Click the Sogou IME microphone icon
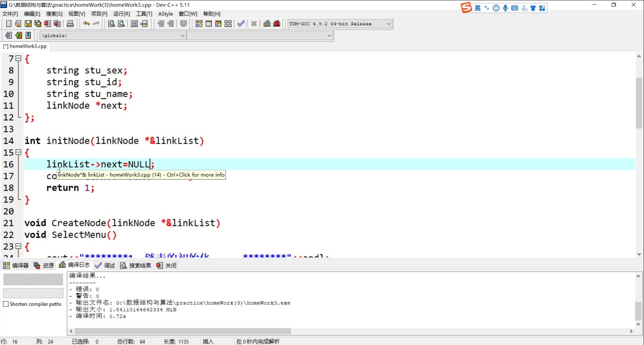The height and width of the screenshot is (345, 644). [x=505, y=8]
